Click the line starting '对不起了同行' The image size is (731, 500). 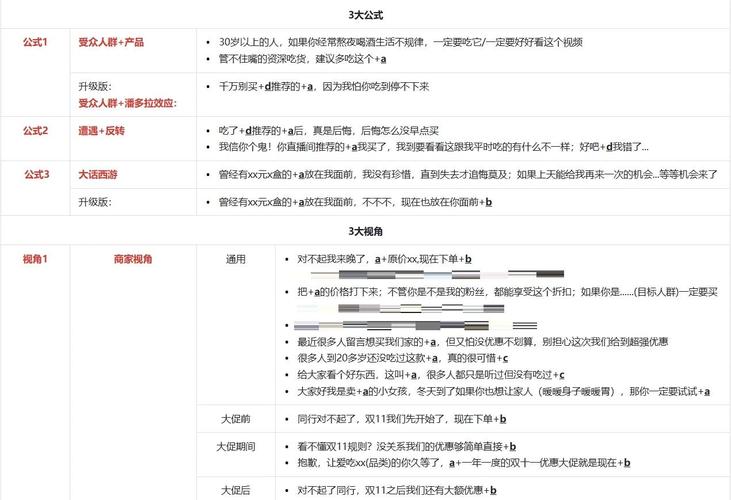pos(397,490)
